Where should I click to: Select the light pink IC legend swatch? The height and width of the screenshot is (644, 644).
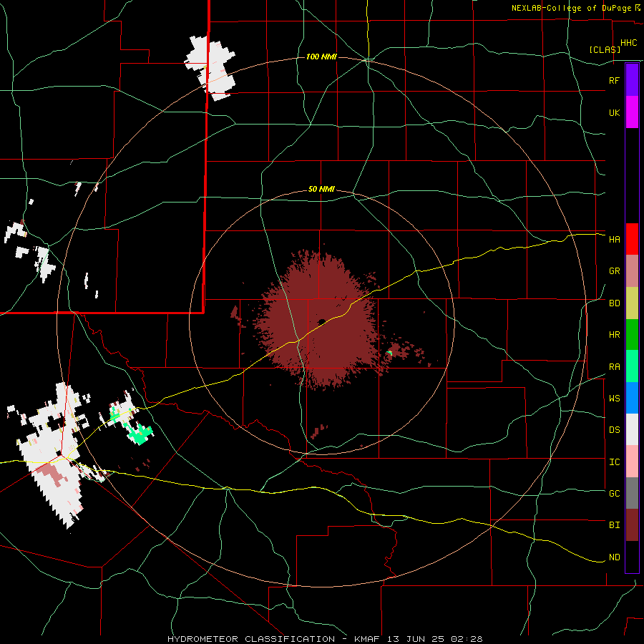coord(632,462)
